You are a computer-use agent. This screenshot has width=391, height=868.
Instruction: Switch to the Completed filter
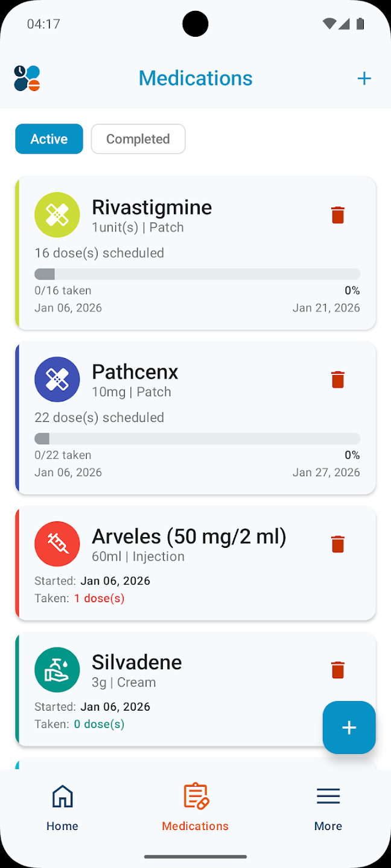tap(138, 139)
